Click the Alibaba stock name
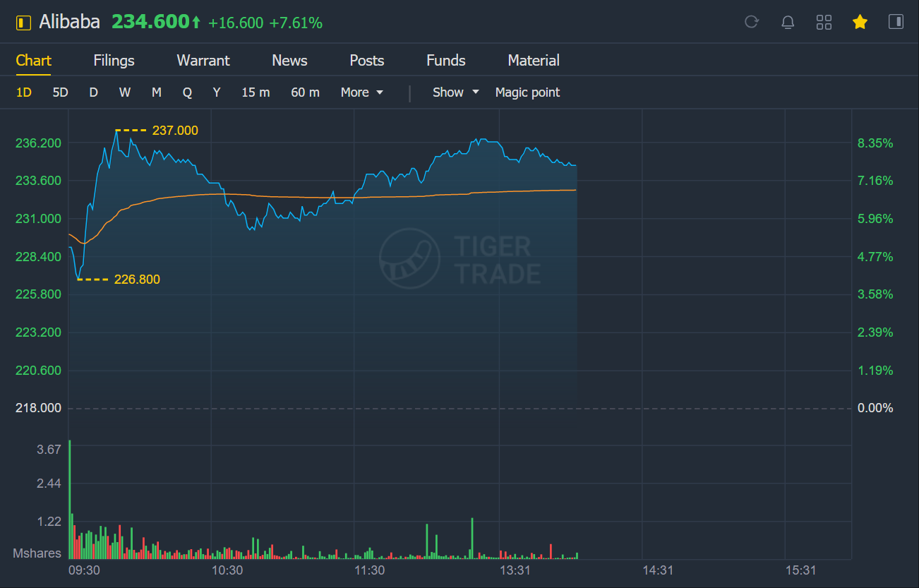919x588 pixels. click(x=69, y=23)
